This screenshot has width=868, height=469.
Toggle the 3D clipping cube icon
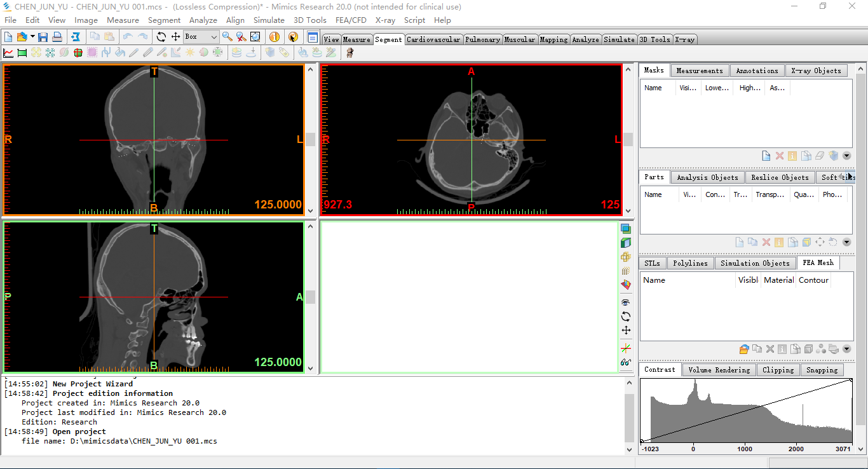click(626, 243)
